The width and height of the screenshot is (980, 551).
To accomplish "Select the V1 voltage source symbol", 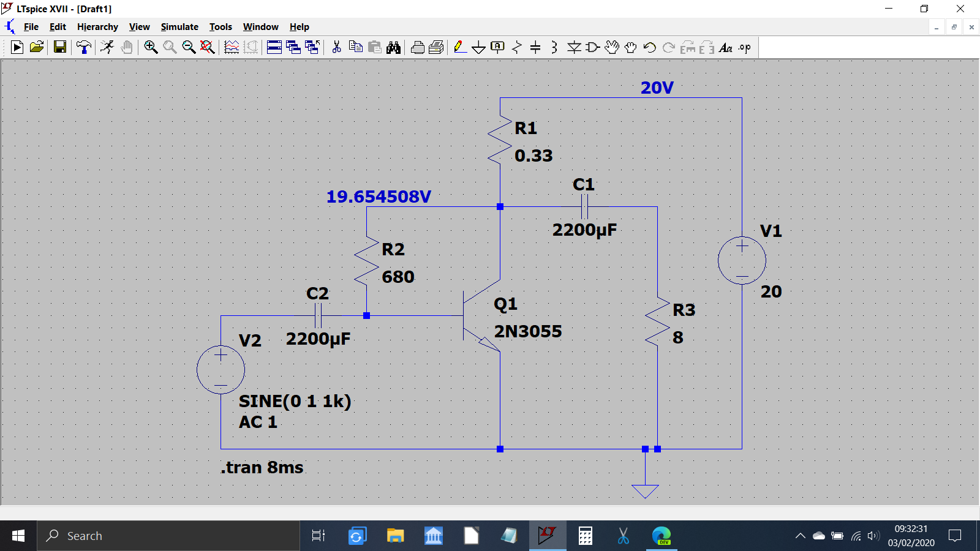I will 742,260.
